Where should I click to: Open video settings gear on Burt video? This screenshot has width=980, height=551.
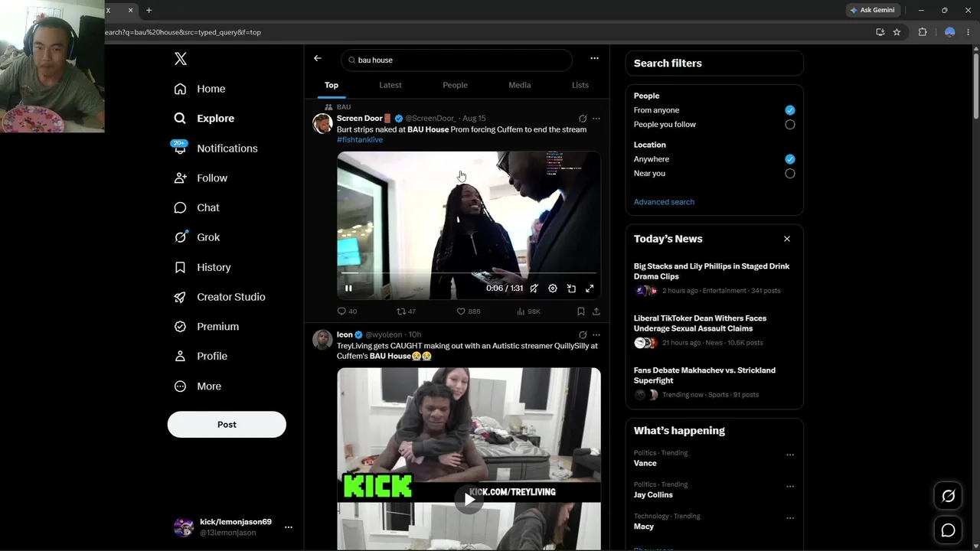[553, 289]
